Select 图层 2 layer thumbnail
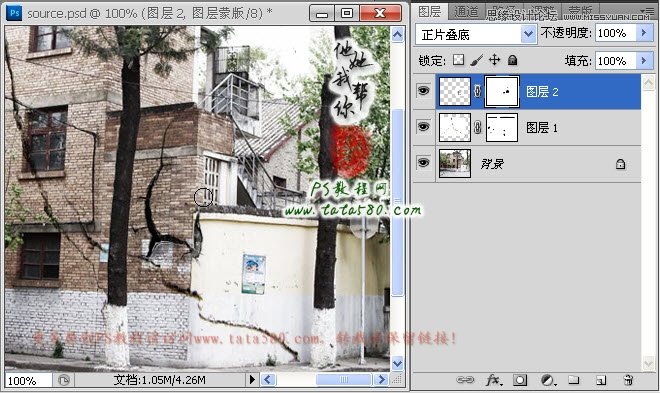Image resolution: width=660 pixels, height=393 pixels. (x=455, y=91)
